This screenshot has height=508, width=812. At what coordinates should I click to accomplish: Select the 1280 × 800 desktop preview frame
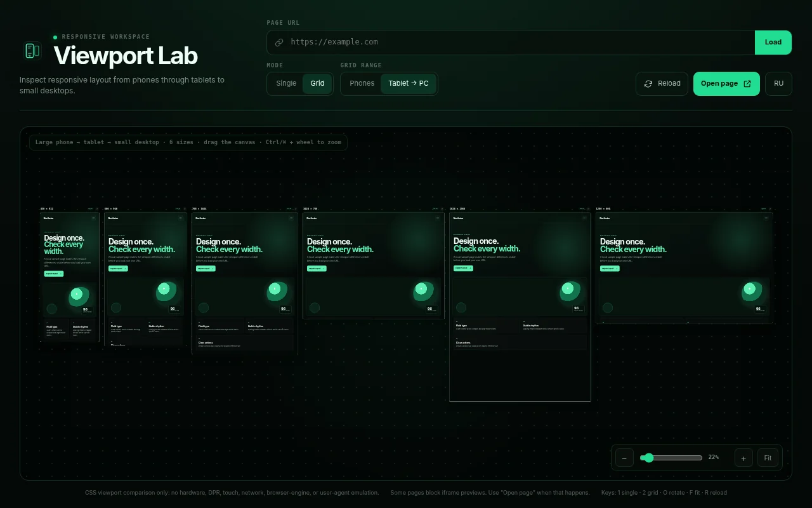[x=684, y=267]
